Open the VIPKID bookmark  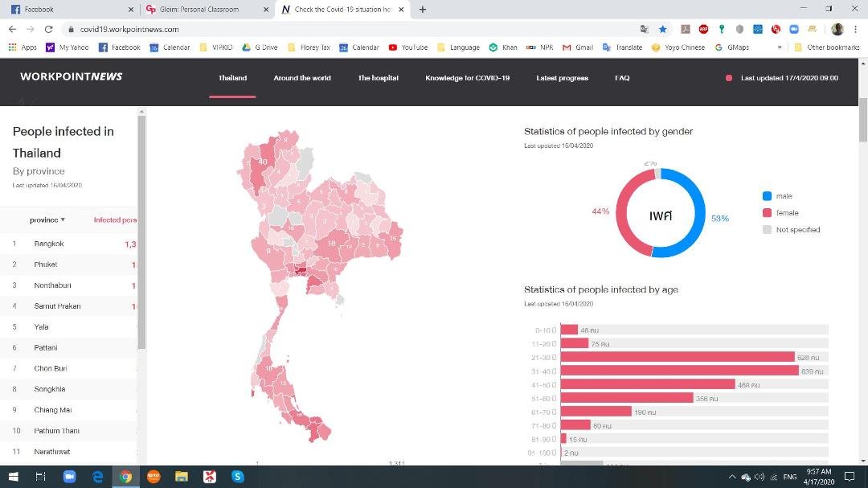click(x=216, y=47)
